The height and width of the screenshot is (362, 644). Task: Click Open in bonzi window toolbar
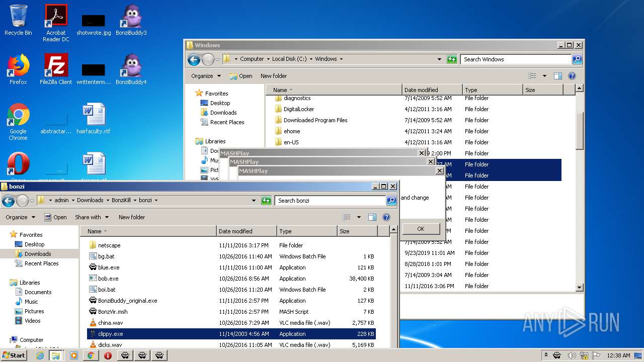click(x=55, y=217)
